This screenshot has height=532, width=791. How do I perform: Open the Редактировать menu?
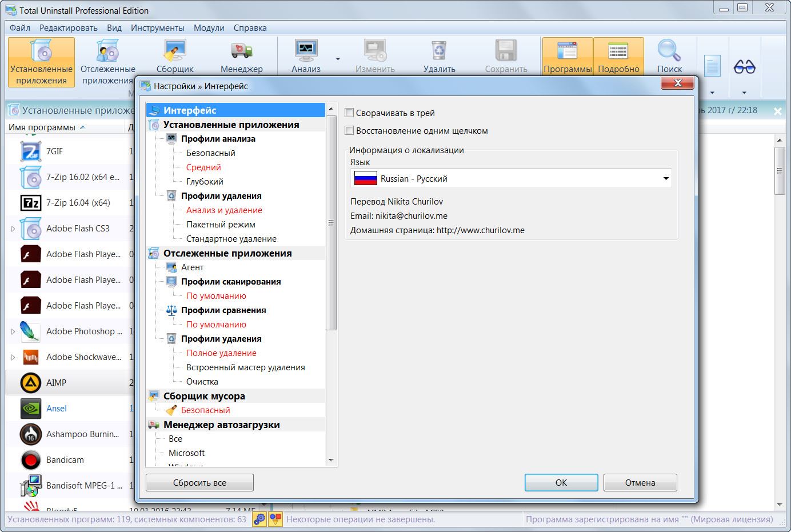[69, 28]
